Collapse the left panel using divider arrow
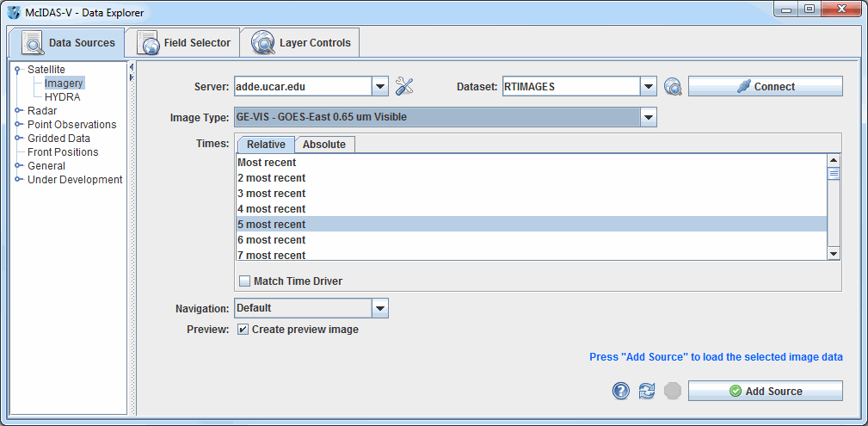Image resolution: width=868 pixels, height=426 pixels. [132, 67]
